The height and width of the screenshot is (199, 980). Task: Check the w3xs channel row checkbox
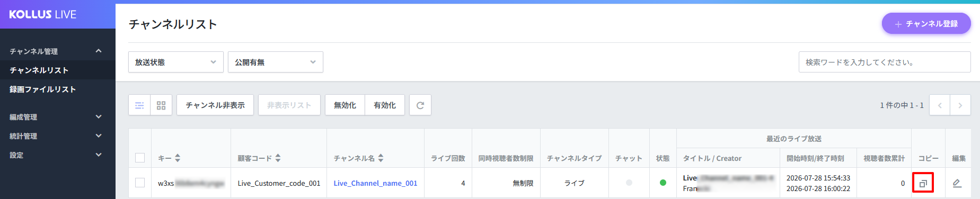pyautogui.click(x=140, y=183)
